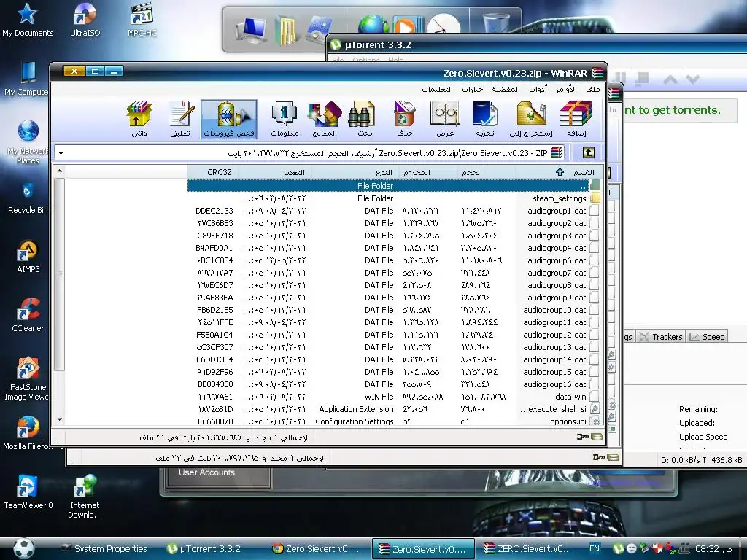This screenshot has width=747, height=560.
Task: Click the Test (تجربة) toolbar icon
Action: coord(485,119)
